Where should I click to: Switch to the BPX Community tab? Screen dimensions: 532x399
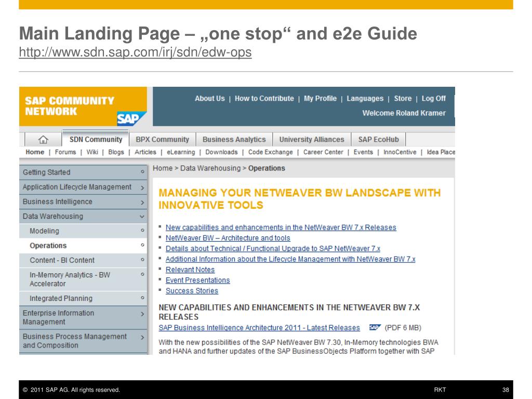tap(162, 139)
